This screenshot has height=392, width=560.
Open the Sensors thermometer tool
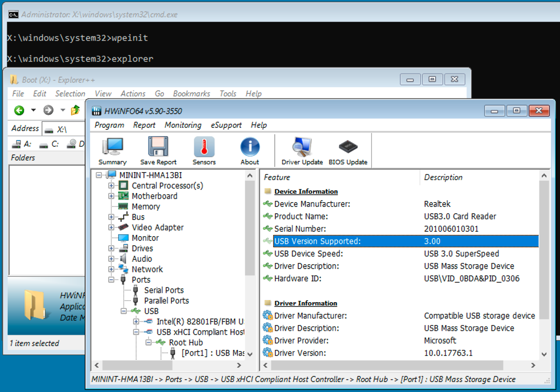pos(204,151)
